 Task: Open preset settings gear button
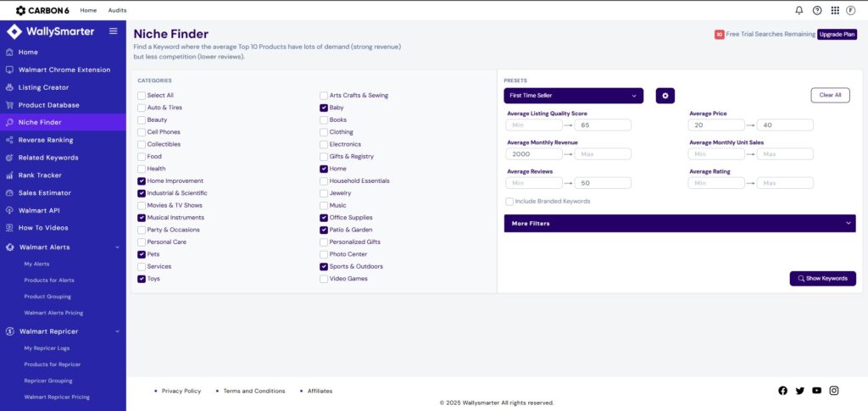pyautogui.click(x=665, y=96)
